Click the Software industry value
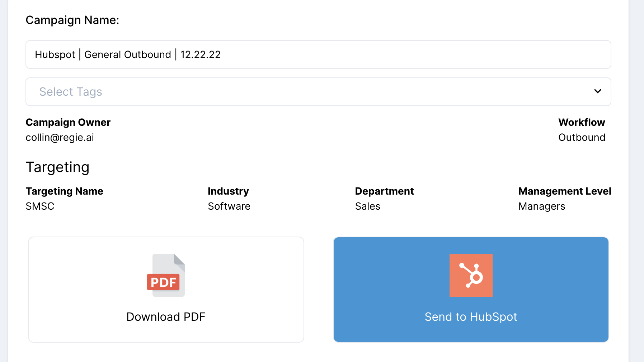This screenshot has width=644, height=362. click(x=229, y=206)
